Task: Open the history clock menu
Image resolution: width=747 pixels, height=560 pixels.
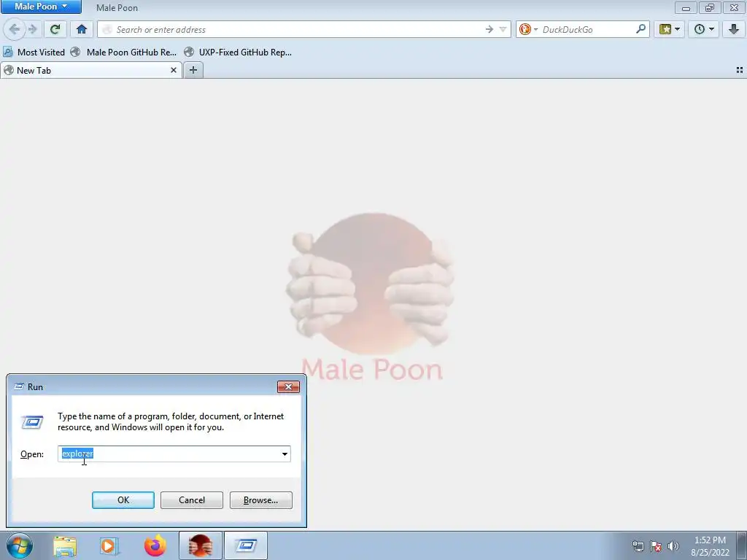Action: pos(704,29)
